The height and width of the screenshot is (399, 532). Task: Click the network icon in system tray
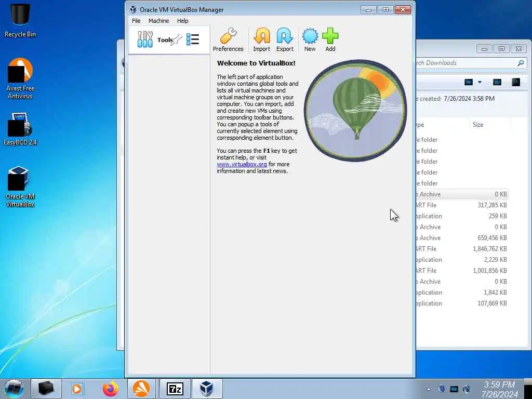click(454, 389)
